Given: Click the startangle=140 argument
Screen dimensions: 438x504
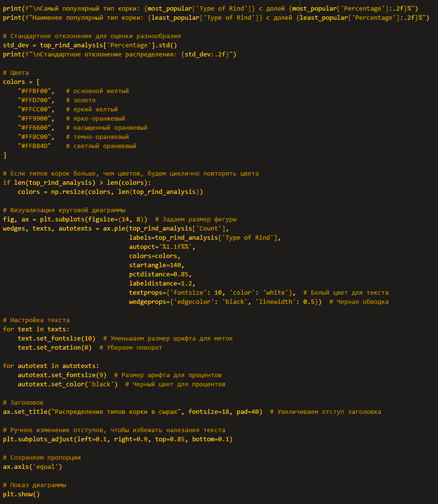Looking at the screenshot, I should pyautogui.click(x=157, y=265).
